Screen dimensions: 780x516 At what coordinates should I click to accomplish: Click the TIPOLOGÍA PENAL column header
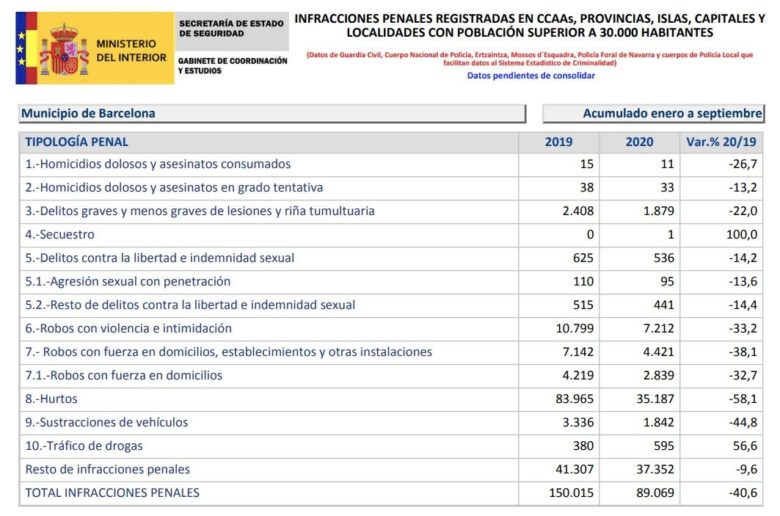[x=77, y=142]
